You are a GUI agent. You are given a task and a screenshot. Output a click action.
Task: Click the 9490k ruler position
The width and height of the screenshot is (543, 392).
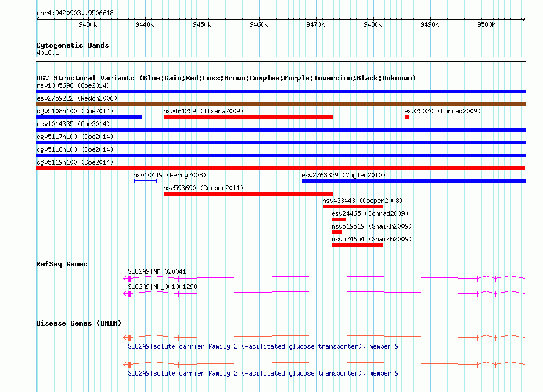click(x=430, y=24)
